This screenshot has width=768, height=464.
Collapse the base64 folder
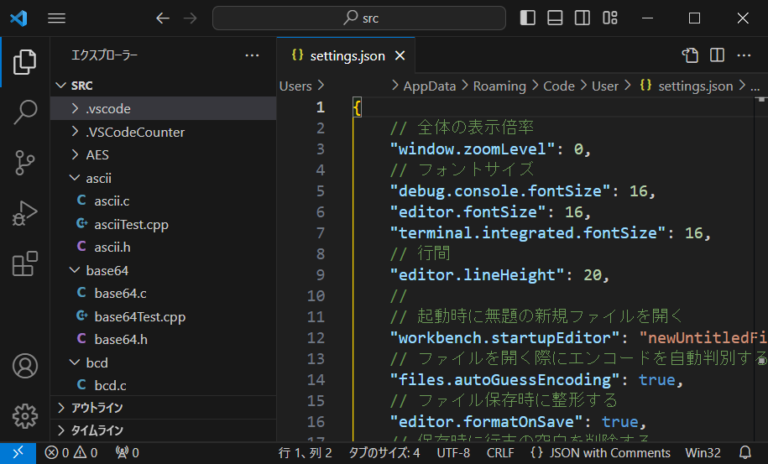[x=106, y=270]
